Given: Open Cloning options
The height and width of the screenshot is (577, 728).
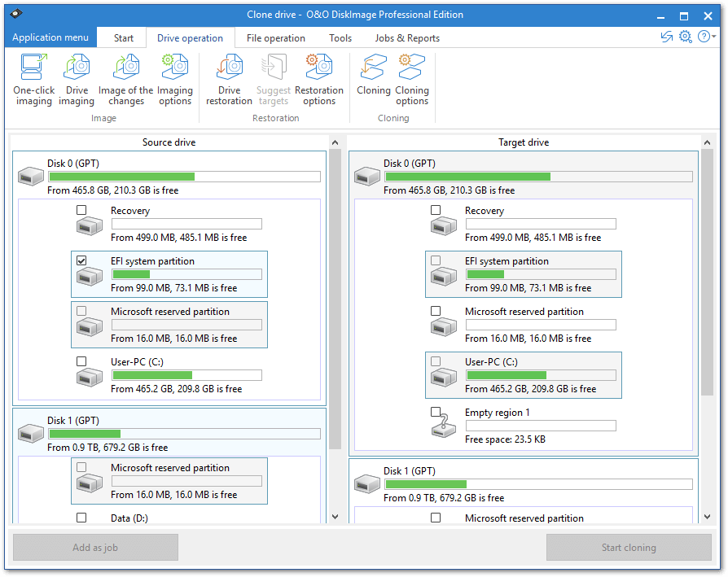Looking at the screenshot, I should [x=412, y=79].
